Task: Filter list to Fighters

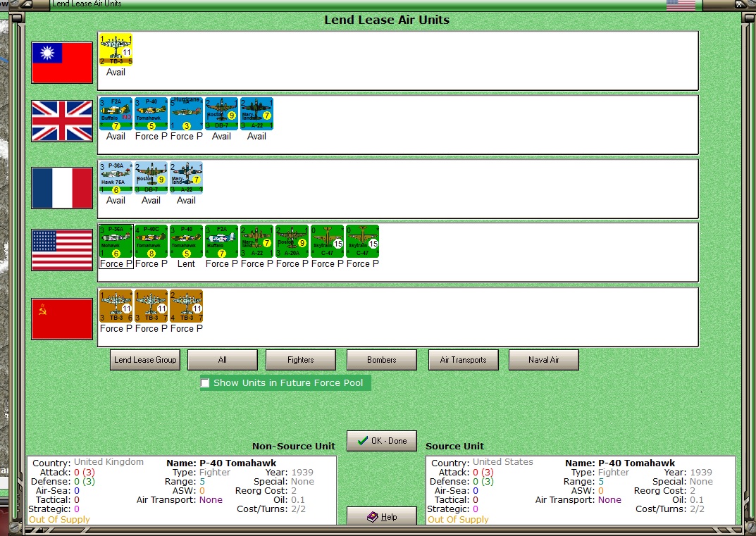Action: pyautogui.click(x=300, y=360)
